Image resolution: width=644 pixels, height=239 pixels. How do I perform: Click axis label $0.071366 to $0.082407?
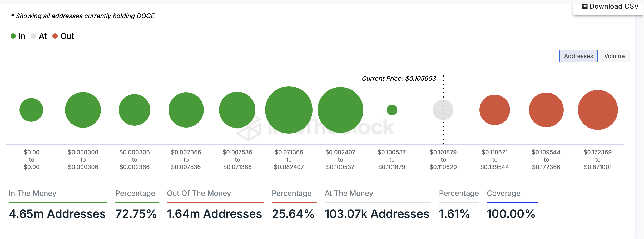tap(289, 160)
